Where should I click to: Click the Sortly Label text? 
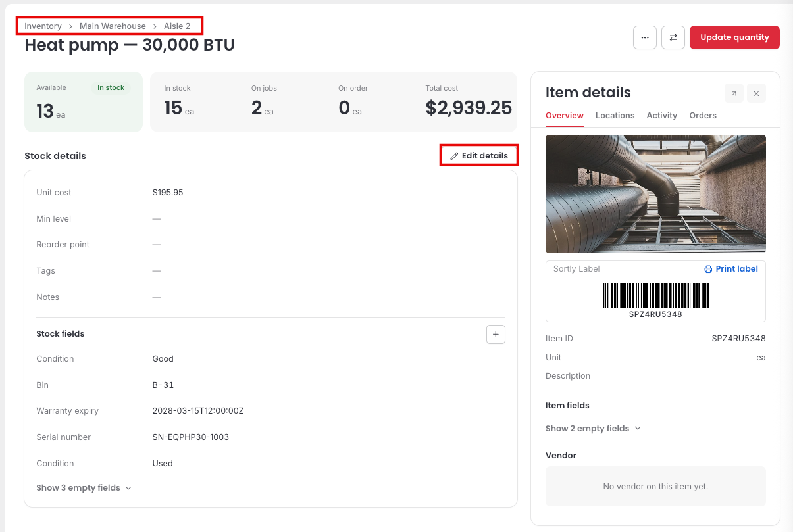tap(576, 269)
